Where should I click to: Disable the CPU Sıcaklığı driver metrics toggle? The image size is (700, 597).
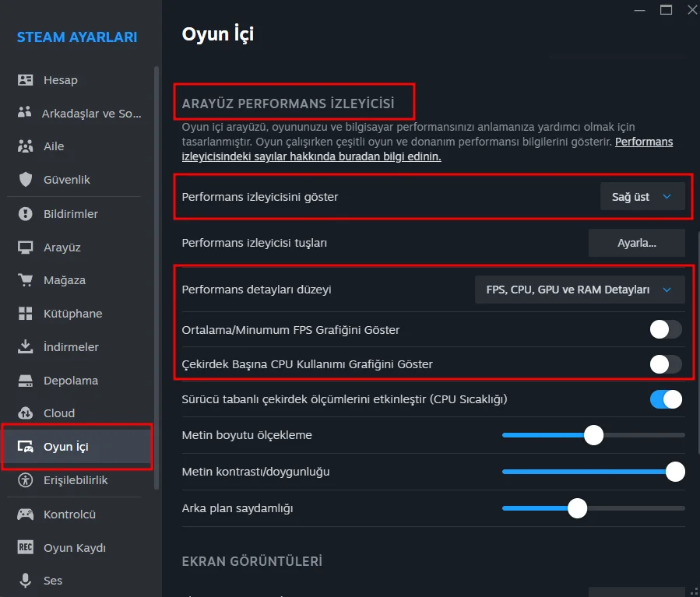coord(666,399)
